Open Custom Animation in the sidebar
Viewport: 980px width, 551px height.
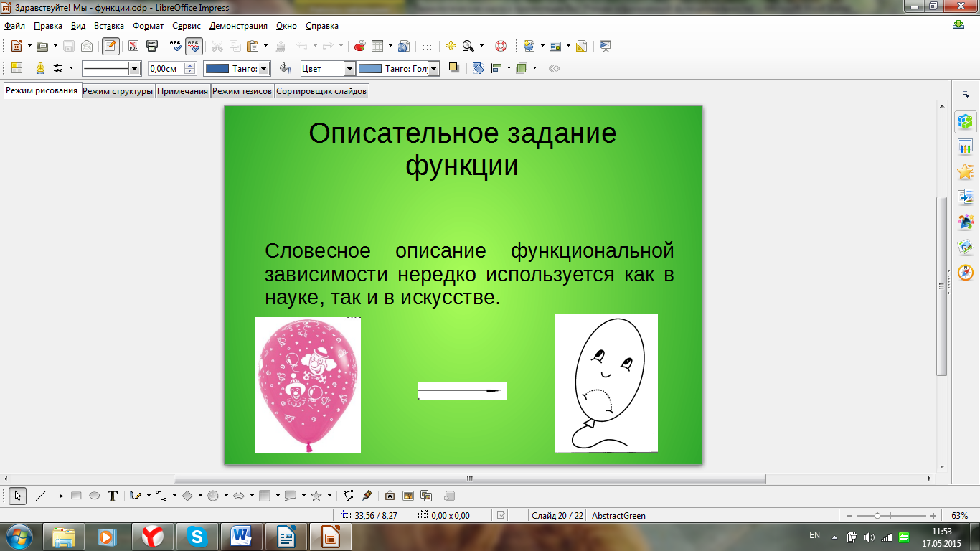point(966,172)
